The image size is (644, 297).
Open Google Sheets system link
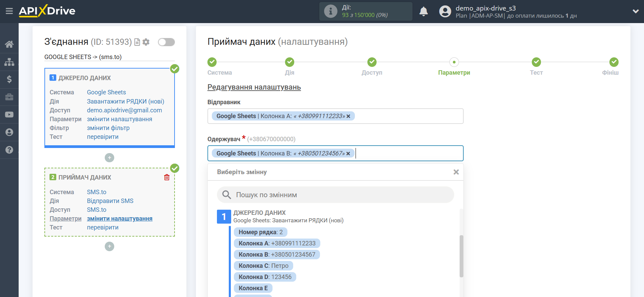pyautogui.click(x=106, y=92)
